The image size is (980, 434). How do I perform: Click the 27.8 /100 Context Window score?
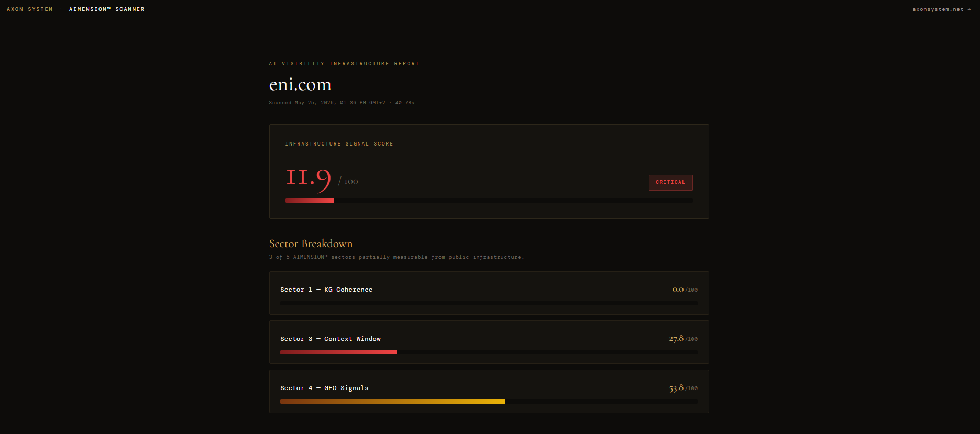point(684,339)
